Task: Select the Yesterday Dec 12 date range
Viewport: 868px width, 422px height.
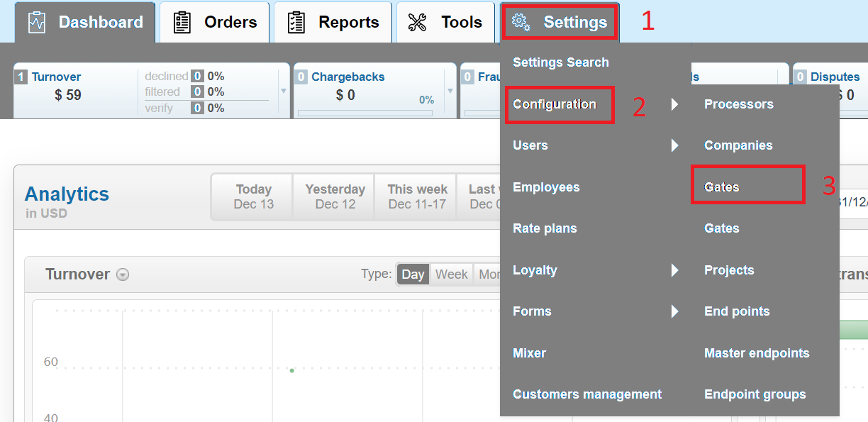Action: click(335, 196)
